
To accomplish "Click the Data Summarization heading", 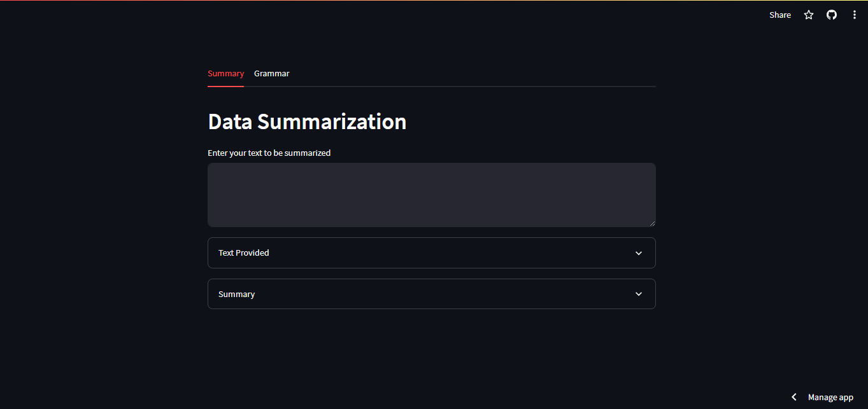I will coord(307,121).
